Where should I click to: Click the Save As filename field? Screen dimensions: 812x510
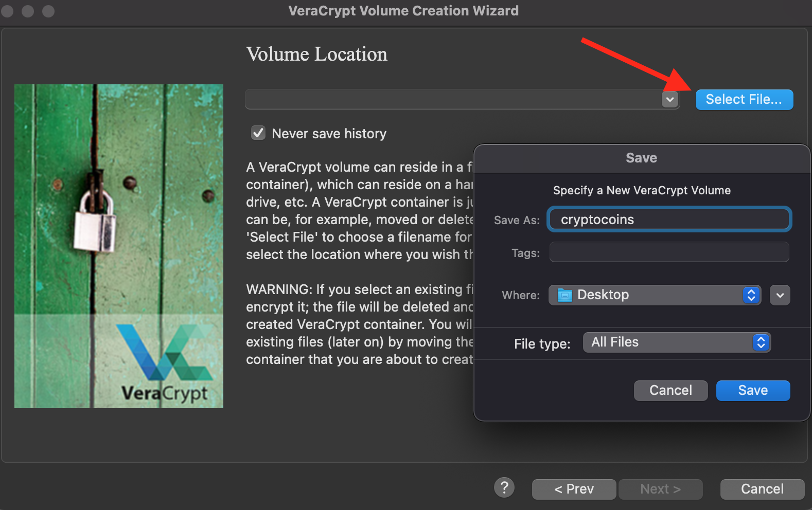(x=669, y=220)
